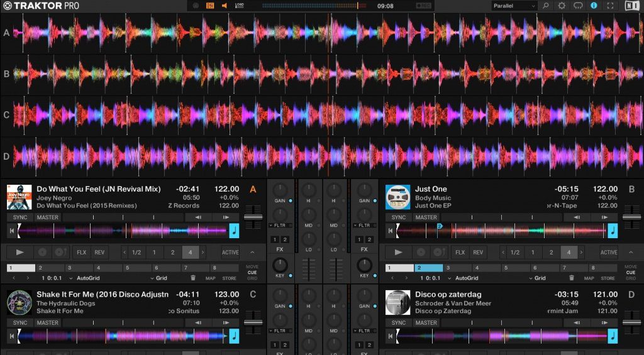The image size is (644, 355).
Task: Enable FLX flux mode on deck A
Action: tap(82, 252)
